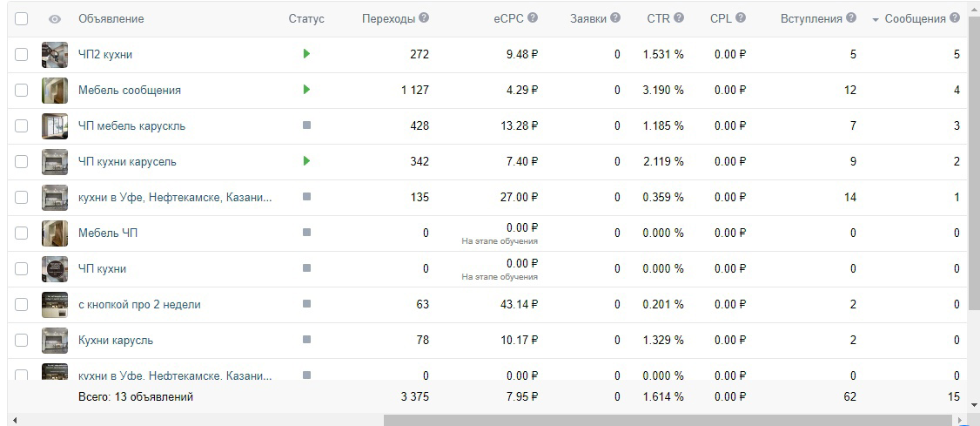Click help icon next to eCPC

[x=533, y=18]
